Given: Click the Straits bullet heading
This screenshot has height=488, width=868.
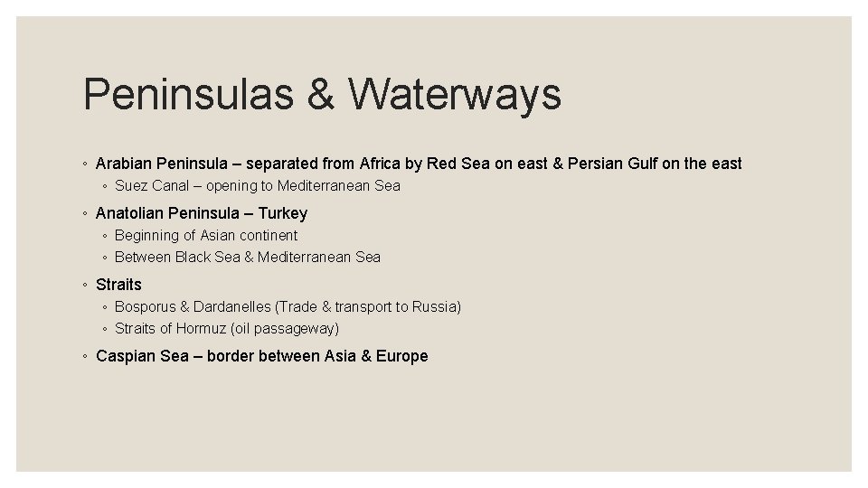Looking at the screenshot, I should (x=118, y=285).
